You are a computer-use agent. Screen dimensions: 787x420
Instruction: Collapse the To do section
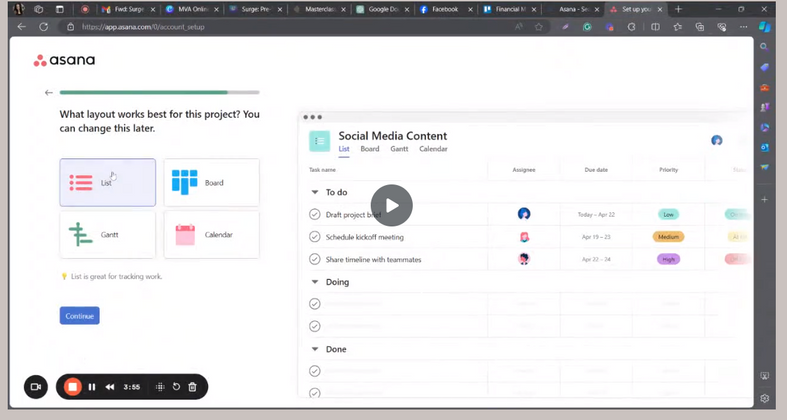(315, 192)
